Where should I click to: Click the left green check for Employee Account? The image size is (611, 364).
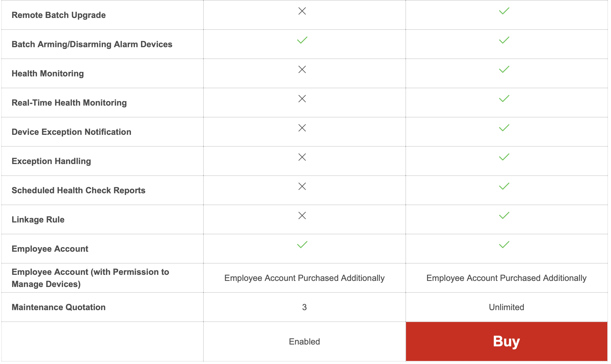(x=302, y=245)
